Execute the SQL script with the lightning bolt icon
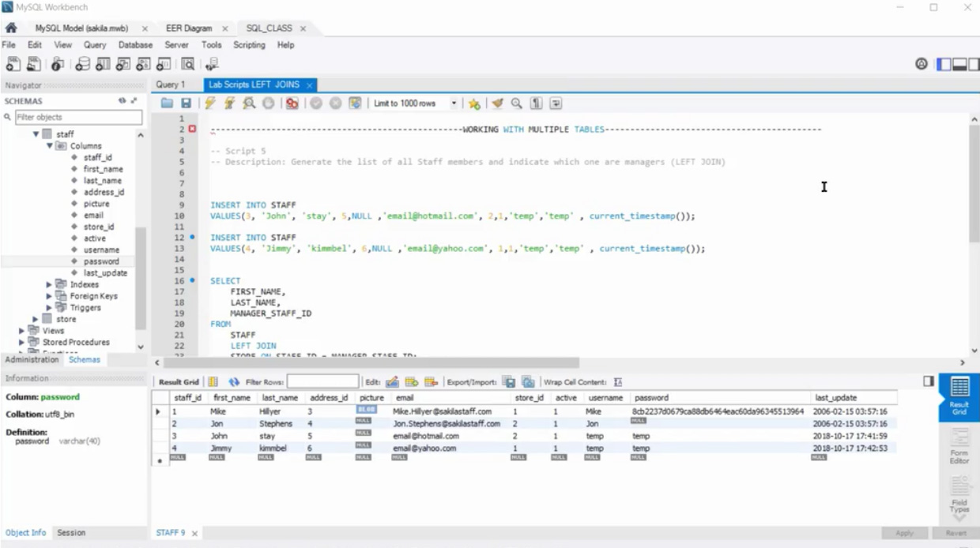 pos(209,103)
